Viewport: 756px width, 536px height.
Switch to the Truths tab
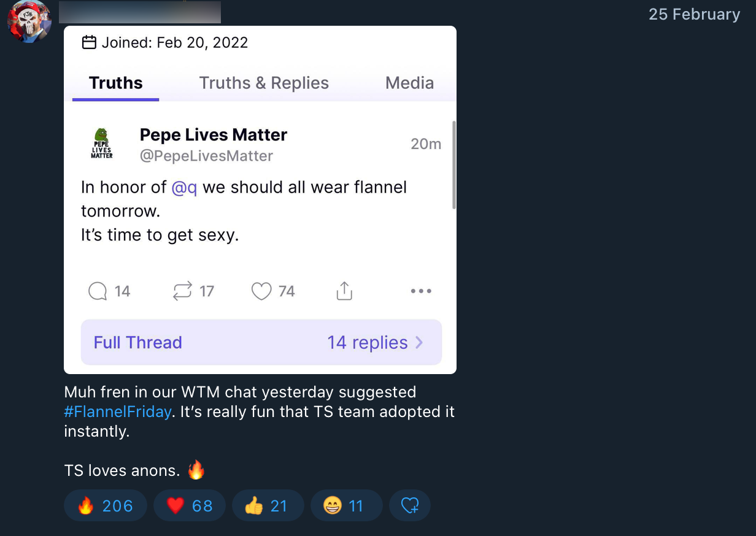click(x=115, y=83)
